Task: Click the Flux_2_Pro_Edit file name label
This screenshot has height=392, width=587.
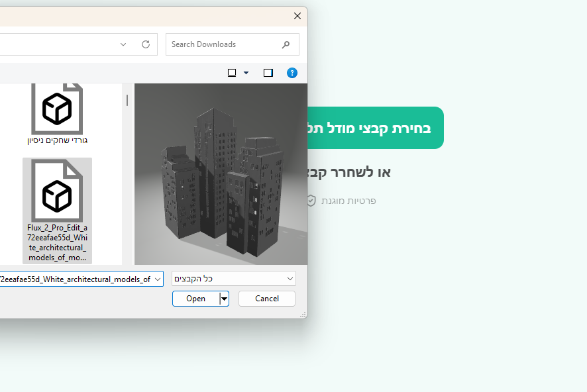Action: pyautogui.click(x=57, y=243)
